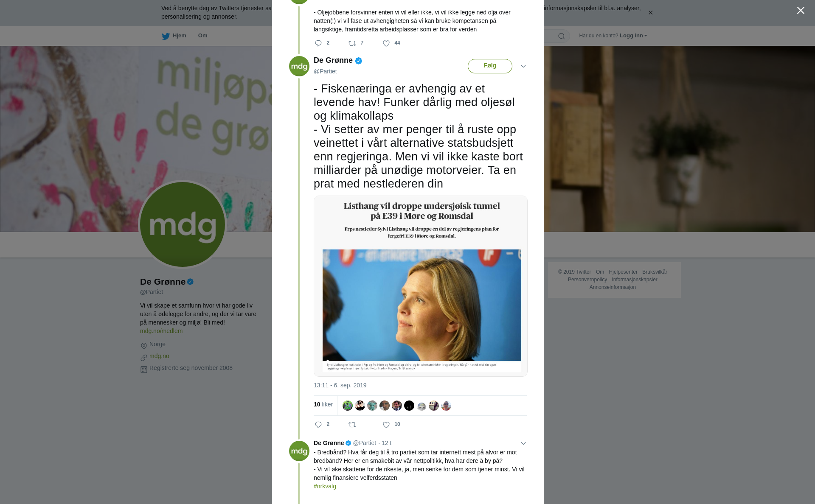Like the top tweet with 44 likes
This screenshot has height=504, width=815.
pyautogui.click(x=386, y=43)
